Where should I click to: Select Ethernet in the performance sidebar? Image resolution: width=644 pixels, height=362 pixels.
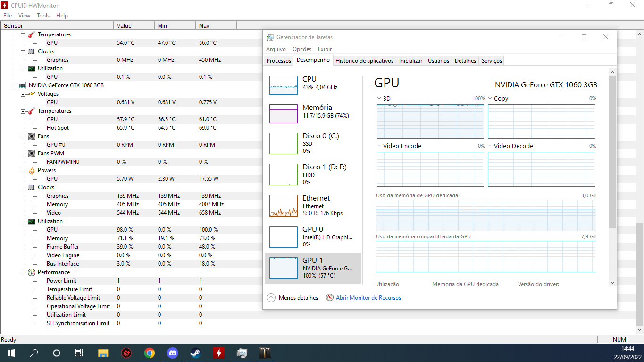[313, 205]
